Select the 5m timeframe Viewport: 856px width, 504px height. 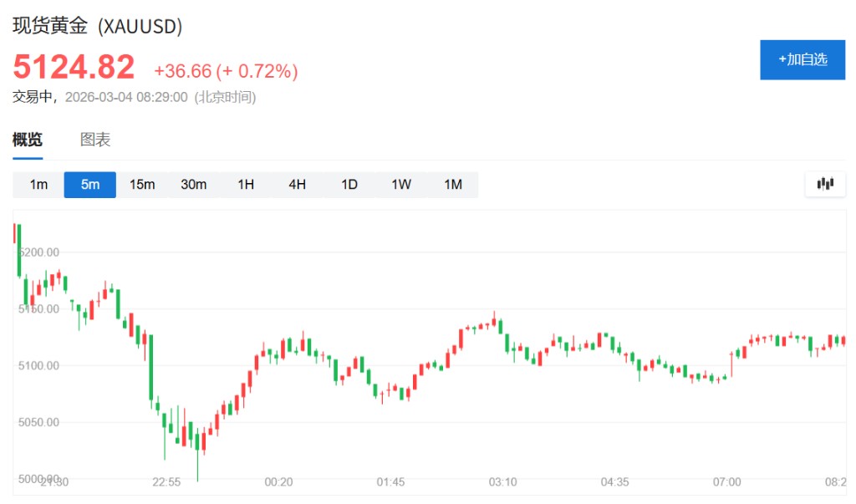[90, 185]
